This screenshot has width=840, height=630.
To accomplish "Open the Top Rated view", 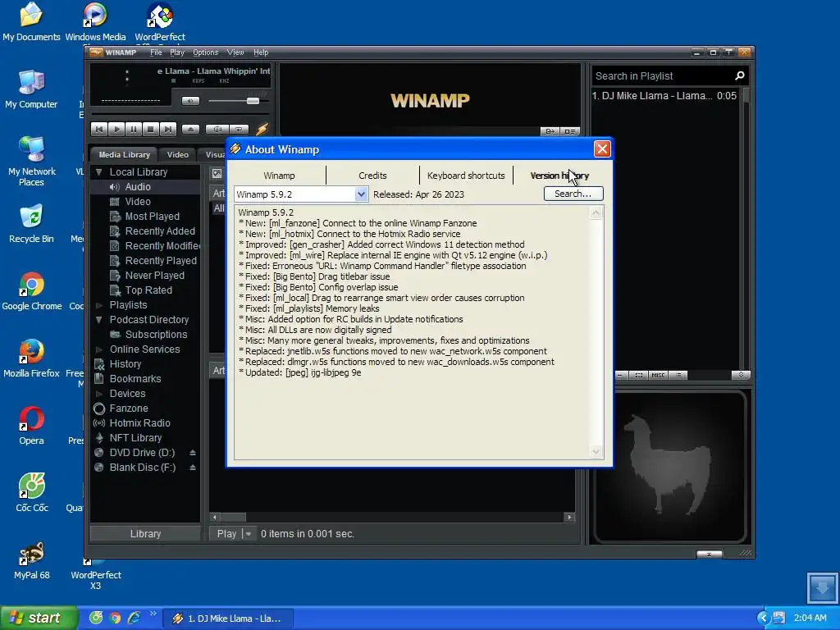I will (148, 290).
